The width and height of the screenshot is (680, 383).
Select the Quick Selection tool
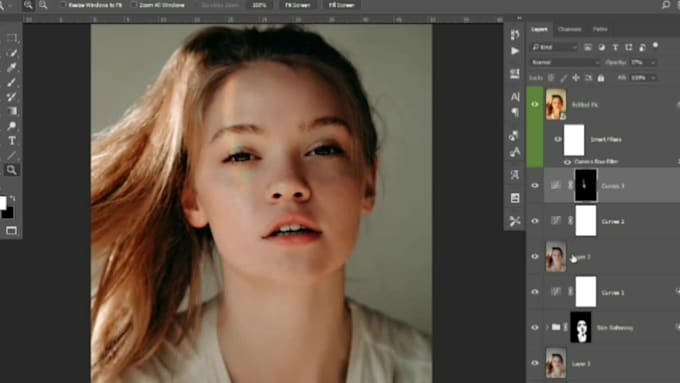12,52
